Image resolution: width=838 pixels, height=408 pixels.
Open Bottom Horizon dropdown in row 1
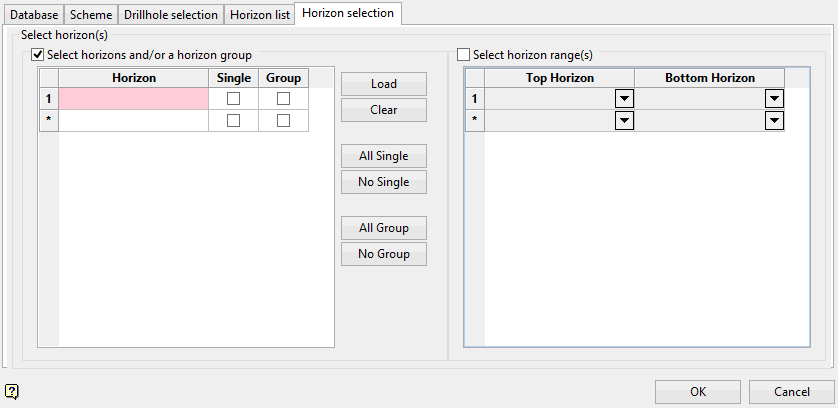point(774,99)
